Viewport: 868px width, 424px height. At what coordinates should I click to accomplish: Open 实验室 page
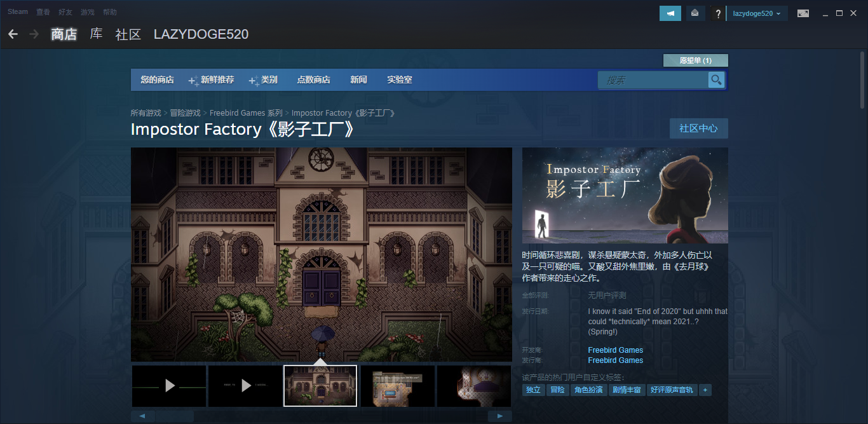pyautogui.click(x=400, y=80)
